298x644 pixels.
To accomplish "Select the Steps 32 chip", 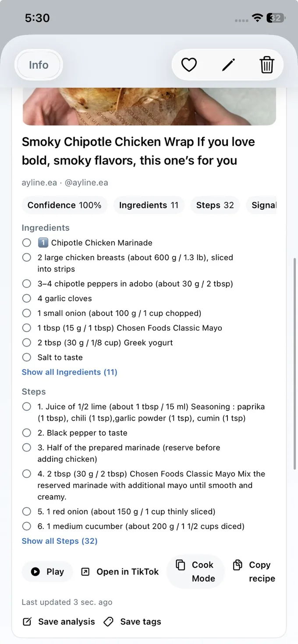I will click(x=215, y=205).
